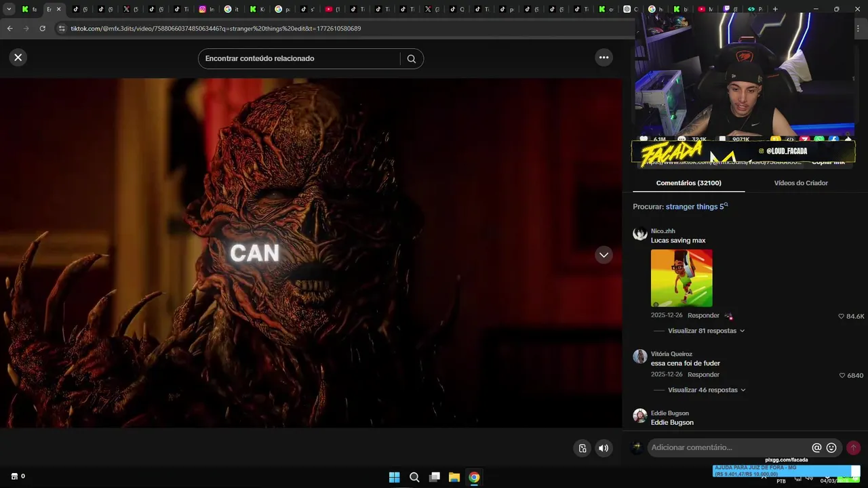Go to the next video with down chevron
The height and width of the screenshot is (488, 868).
coord(604,255)
